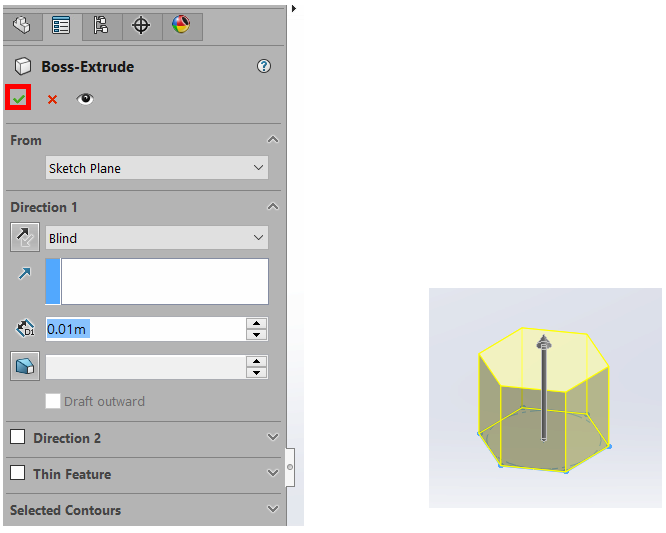The height and width of the screenshot is (533, 666).
Task: Expand the Thin Feature section
Action: tap(273, 473)
